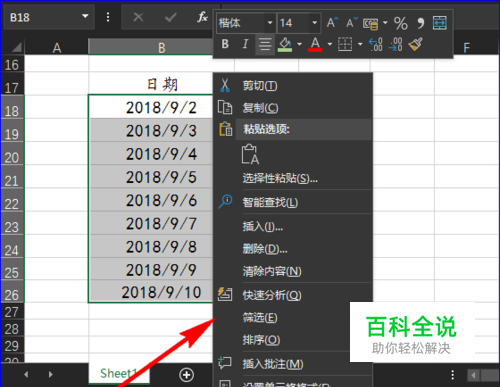Select row 28 header
The height and width of the screenshot is (387, 500).
click(12, 329)
